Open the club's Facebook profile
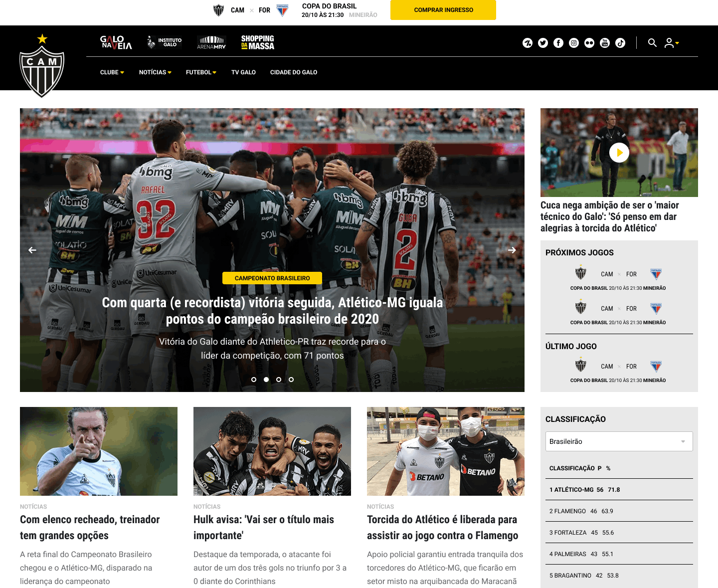Image resolution: width=718 pixels, height=588 pixels. point(558,43)
